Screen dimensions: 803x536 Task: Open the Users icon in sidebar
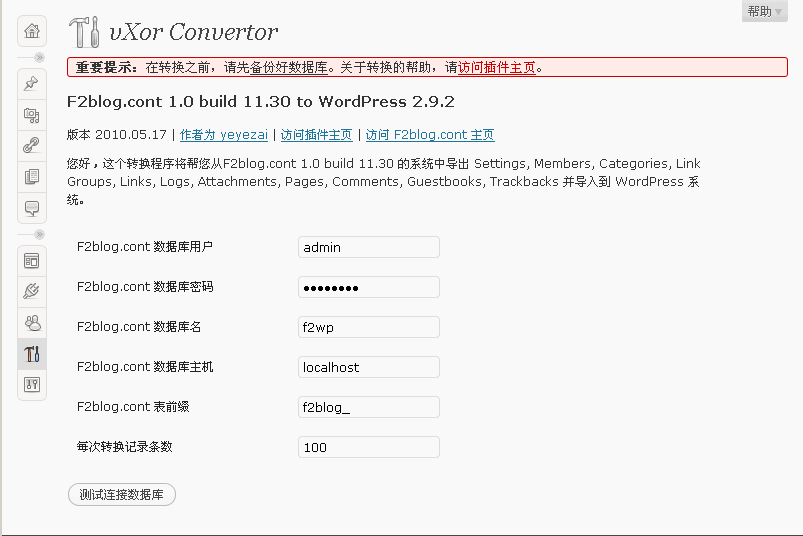click(32, 323)
